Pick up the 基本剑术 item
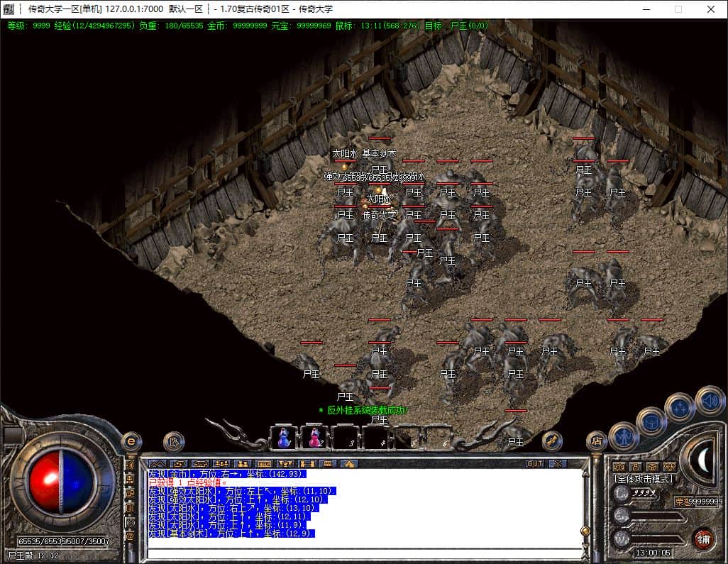This screenshot has width=728, height=564. coord(379,153)
